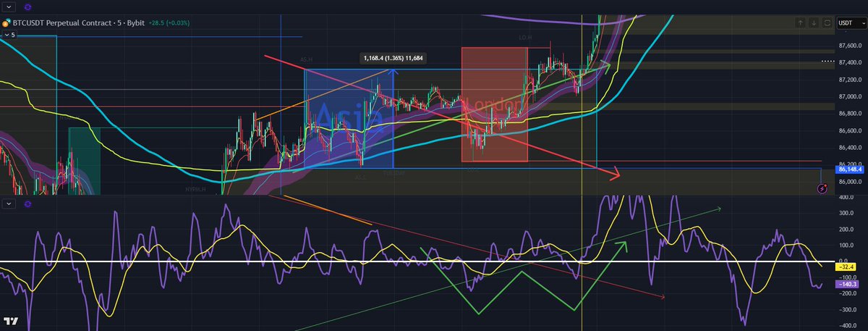Click the TradingView logo in the bottom-left
The image size is (868, 331).
point(11,321)
